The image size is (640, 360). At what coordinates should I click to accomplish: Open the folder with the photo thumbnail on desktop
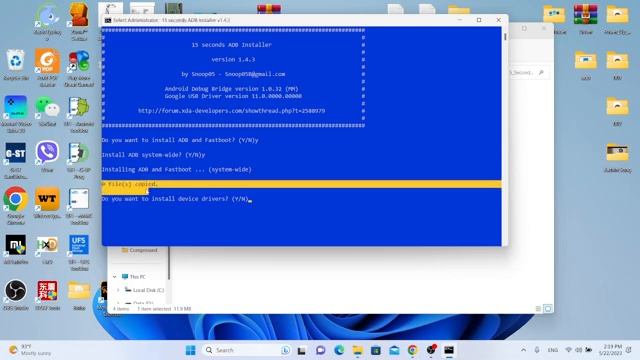pos(617,157)
